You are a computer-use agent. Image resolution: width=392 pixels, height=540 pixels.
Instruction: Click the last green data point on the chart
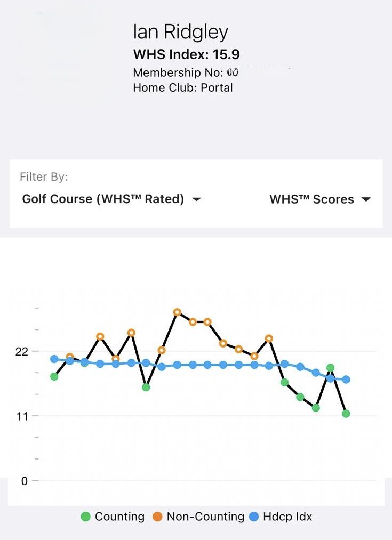(x=346, y=413)
